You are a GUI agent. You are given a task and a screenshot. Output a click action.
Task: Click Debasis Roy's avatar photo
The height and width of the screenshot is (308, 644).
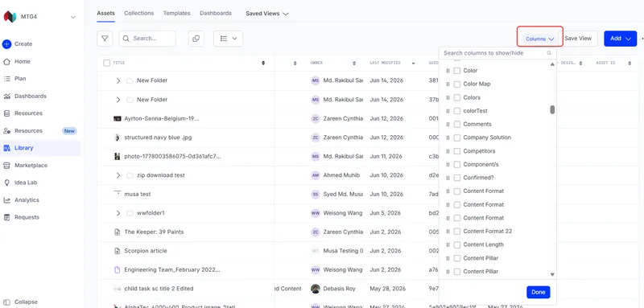316,289
